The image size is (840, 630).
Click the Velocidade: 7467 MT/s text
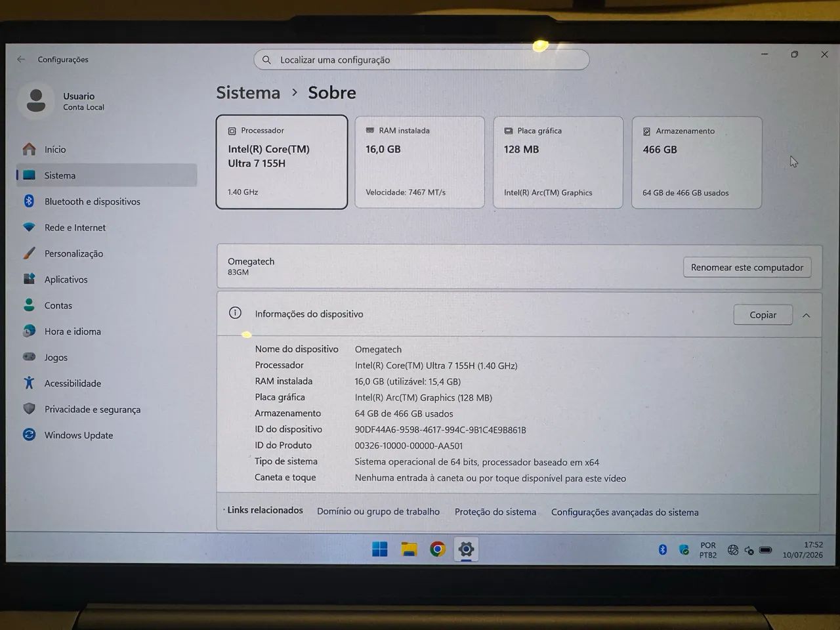pyautogui.click(x=406, y=192)
